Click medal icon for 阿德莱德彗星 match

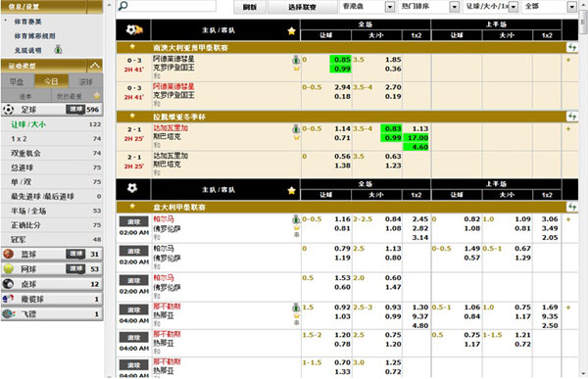pyautogui.click(x=296, y=60)
